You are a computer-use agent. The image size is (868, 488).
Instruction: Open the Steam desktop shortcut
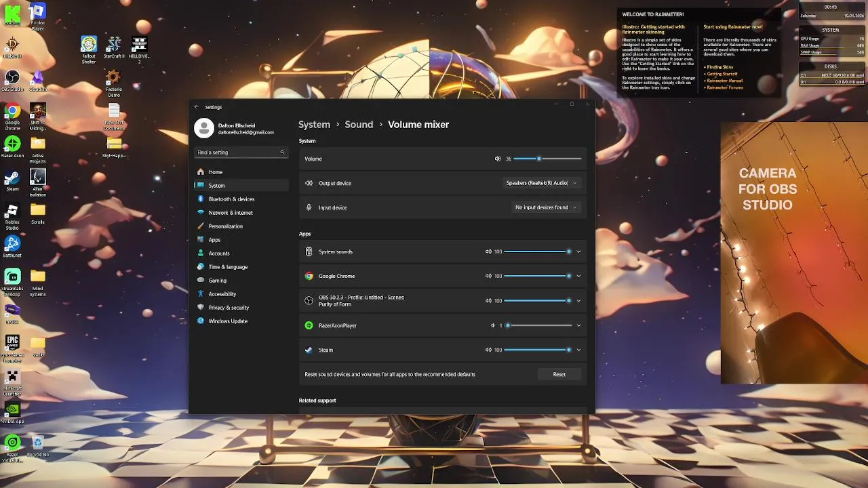pos(12,181)
